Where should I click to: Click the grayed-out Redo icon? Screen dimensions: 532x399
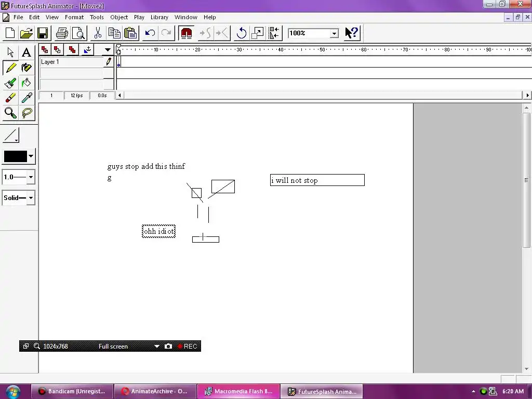166,33
